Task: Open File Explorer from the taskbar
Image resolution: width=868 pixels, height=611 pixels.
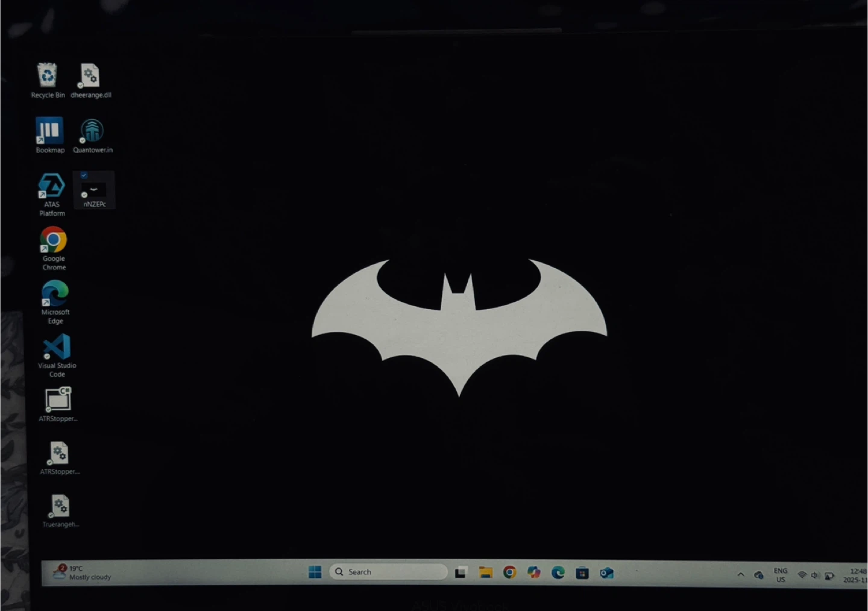Action: [x=486, y=572]
